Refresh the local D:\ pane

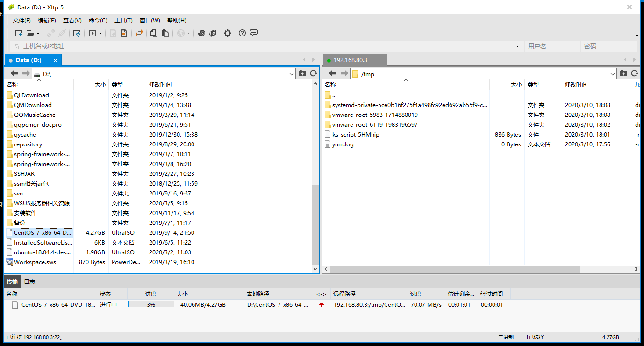[x=314, y=73]
